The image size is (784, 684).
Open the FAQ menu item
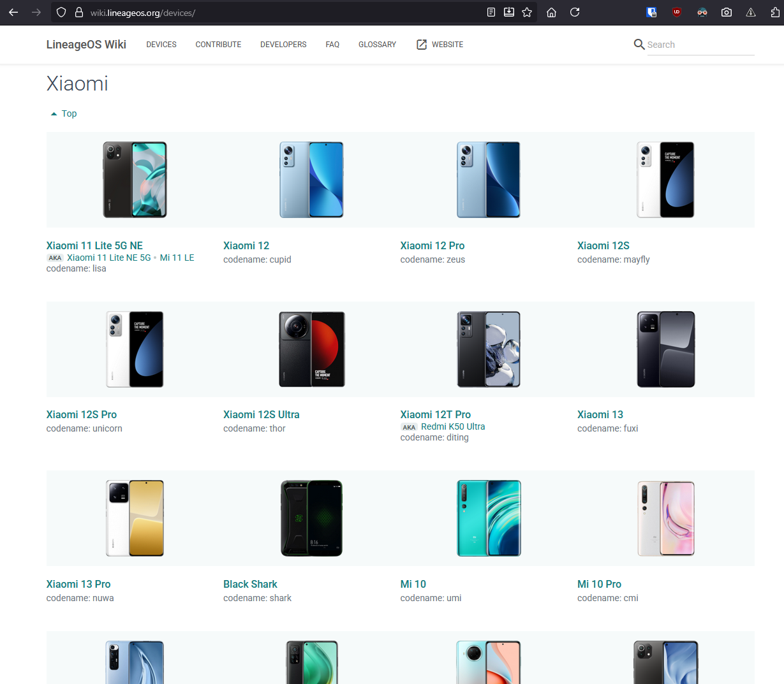pos(332,45)
